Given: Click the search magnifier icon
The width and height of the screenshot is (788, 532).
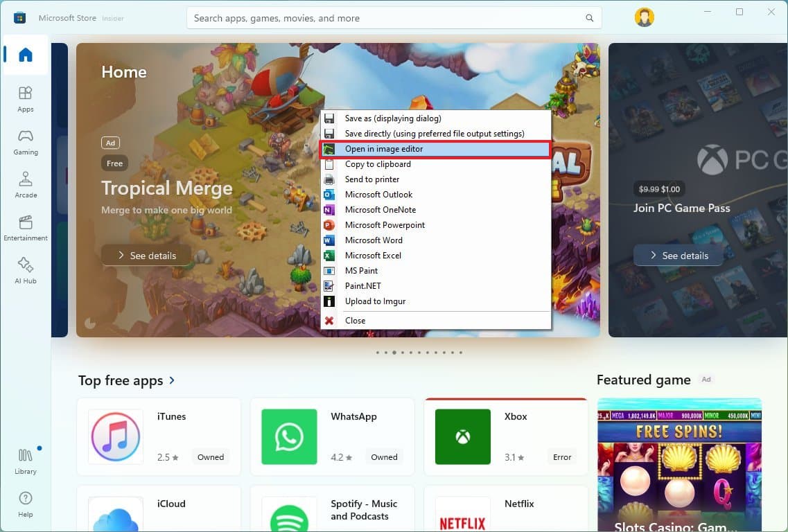Looking at the screenshot, I should [x=590, y=18].
